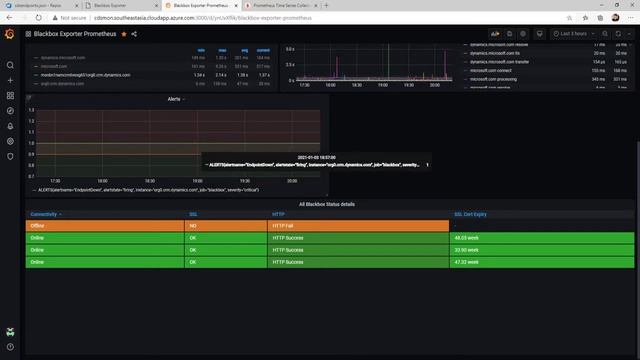640x360 pixels.
Task: Sort legend by current column
Action: (x=263, y=51)
